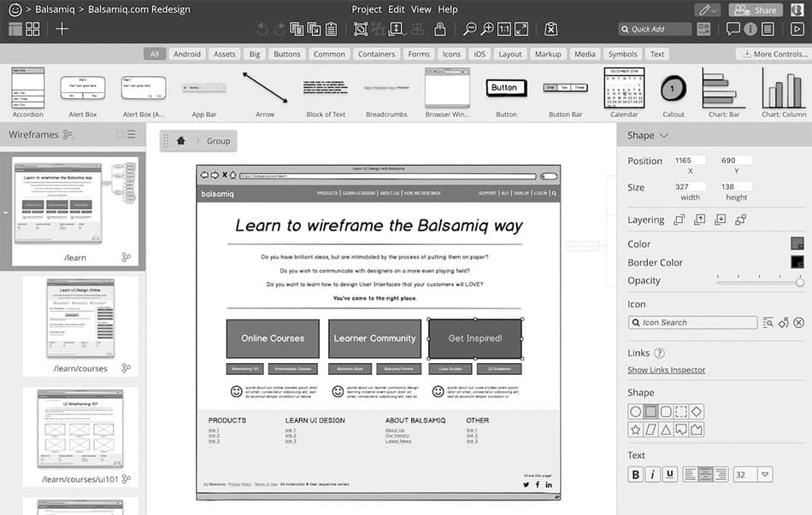Toggle italic text formatting
812x515 pixels.
click(x=652, y=475)
